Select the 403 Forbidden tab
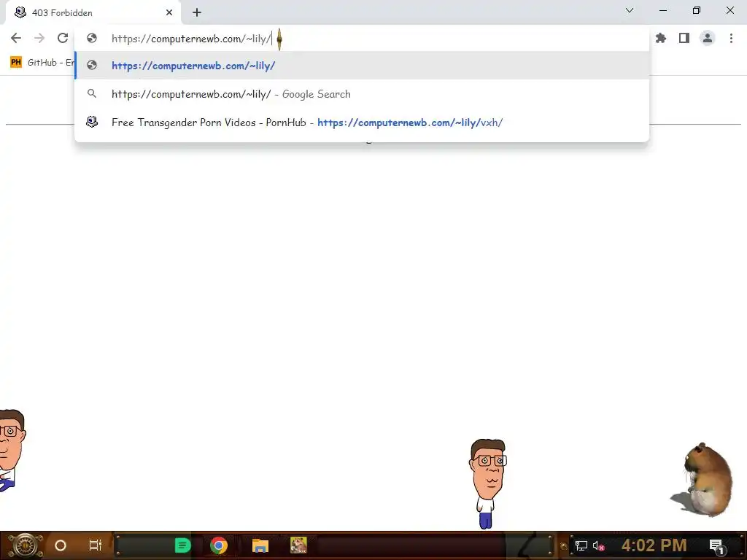The height and width of the screenshot is (560, 747). click(x=93, y=13)
